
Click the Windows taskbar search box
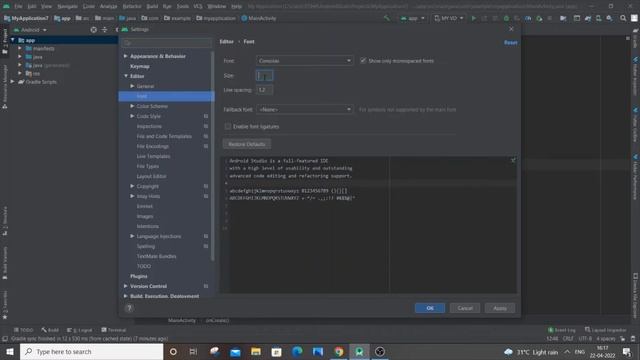pyautogui.click(x=91, y=351)
